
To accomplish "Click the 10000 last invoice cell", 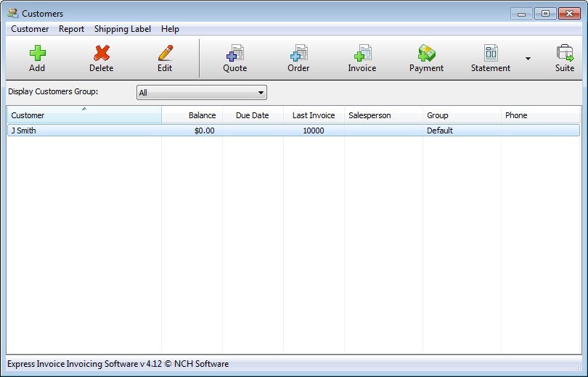I will pyautogui.click(x=314, y=130).
